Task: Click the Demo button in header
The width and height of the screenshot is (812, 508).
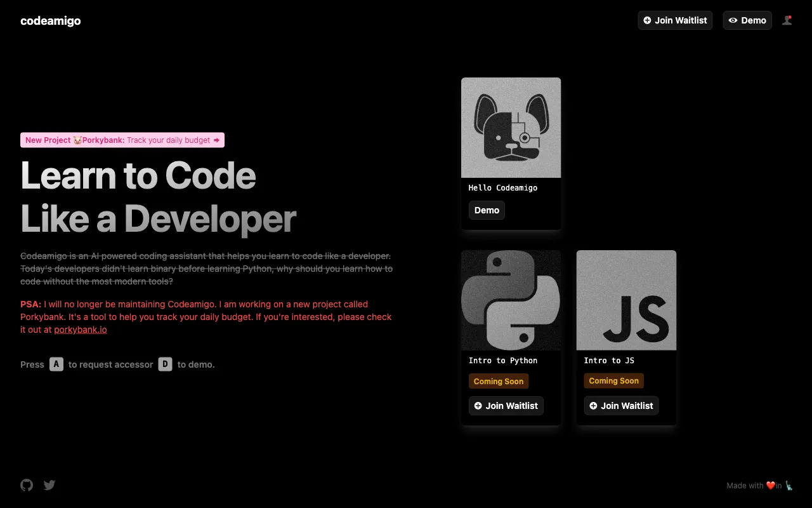Action: [747, 20]
